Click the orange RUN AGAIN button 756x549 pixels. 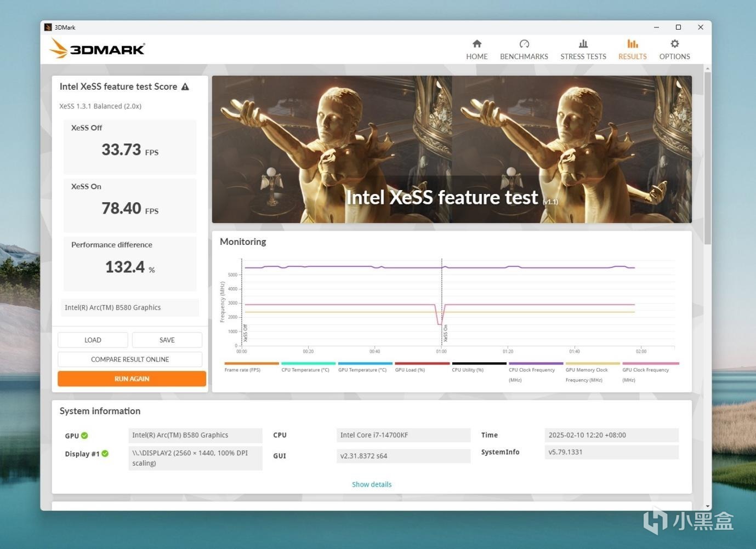pos(132,379)
